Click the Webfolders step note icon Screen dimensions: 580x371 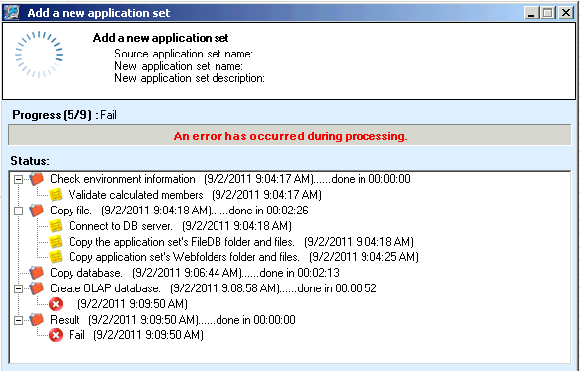point(56,257)
